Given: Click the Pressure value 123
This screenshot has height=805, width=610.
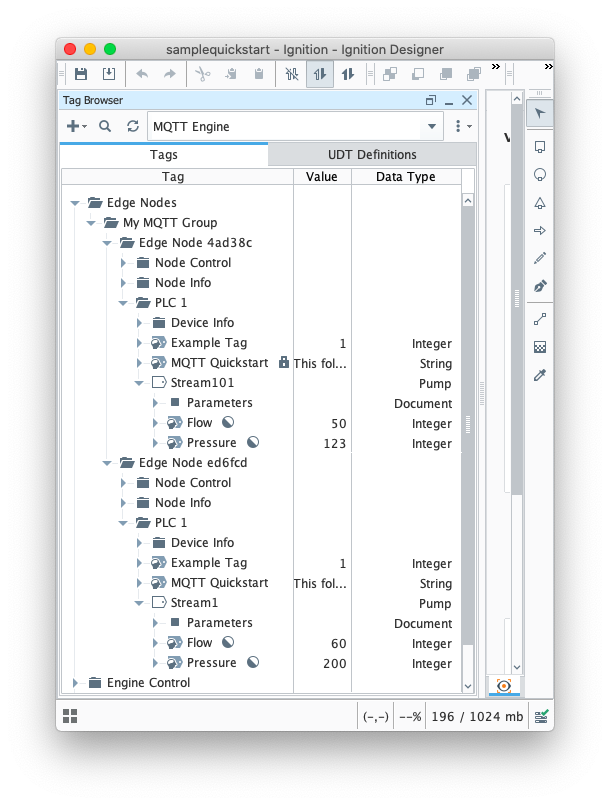Looking at the screenshot, I should (x=335, y=444).
